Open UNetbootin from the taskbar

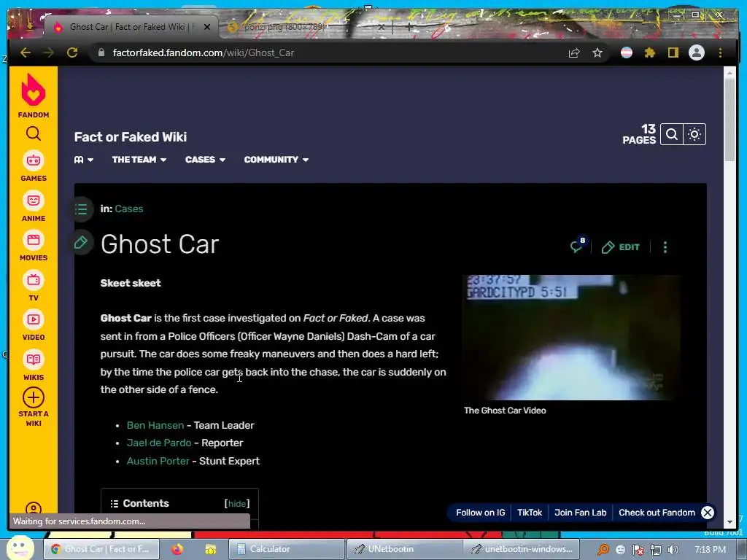(404, 550)
